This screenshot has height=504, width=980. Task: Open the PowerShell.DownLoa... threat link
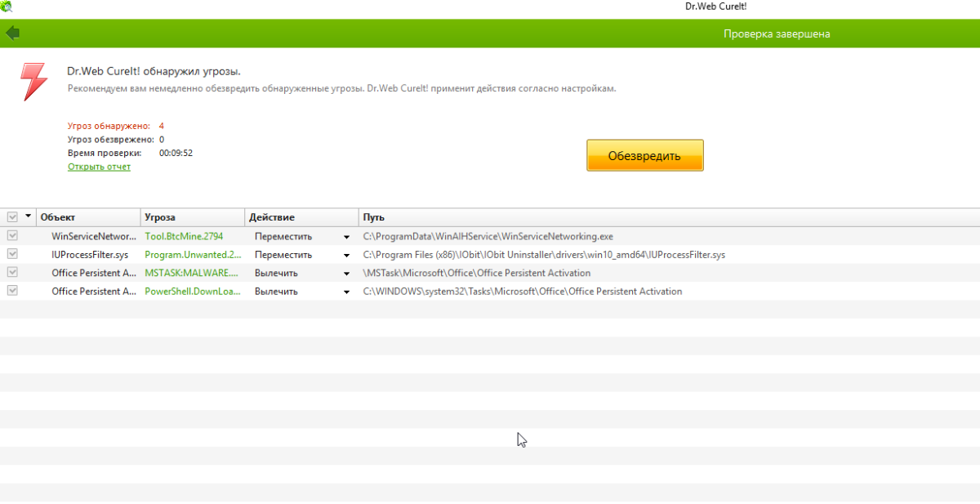tap(193, 291)
